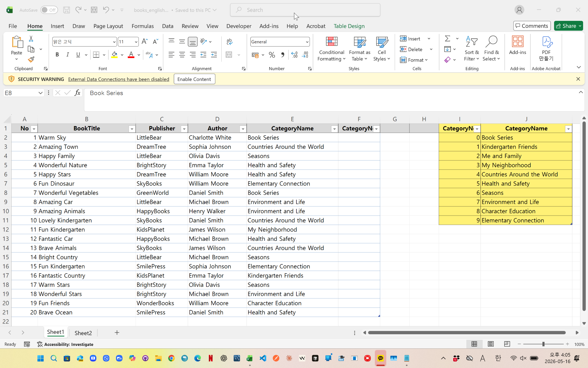
Task: Open column E CategoryName filter dropdown
Action: click(x=334, y=129)
